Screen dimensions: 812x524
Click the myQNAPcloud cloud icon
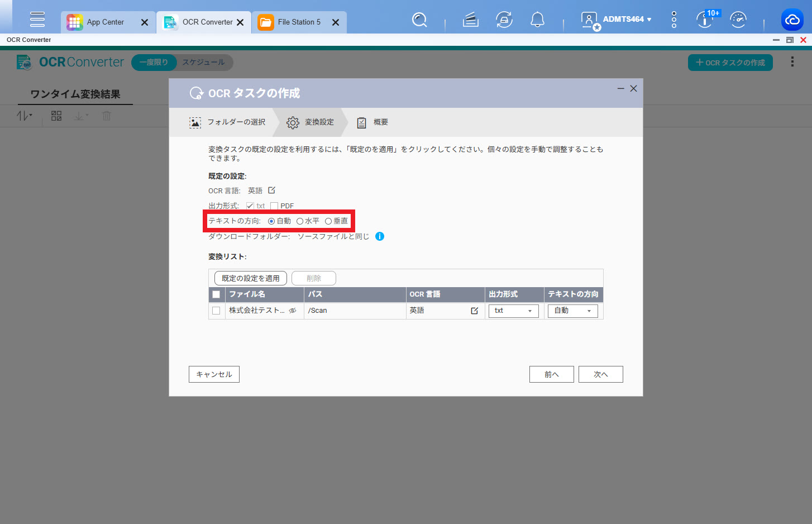(792, 20)
